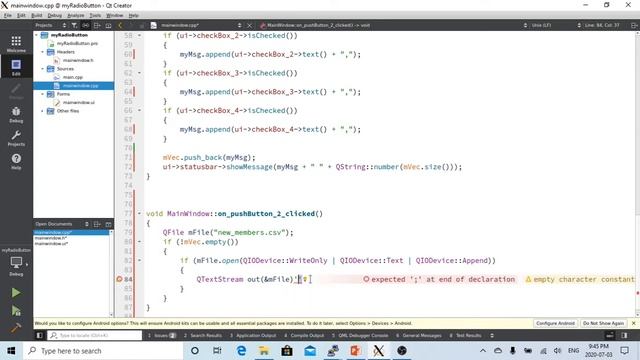Open the Compile Output pane

point(304,336)
